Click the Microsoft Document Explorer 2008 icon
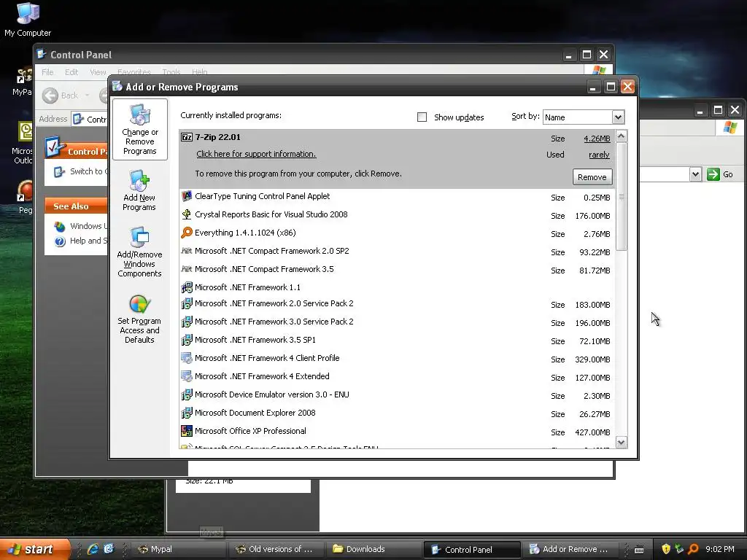The image size is (747, 560). click(187, 413)
